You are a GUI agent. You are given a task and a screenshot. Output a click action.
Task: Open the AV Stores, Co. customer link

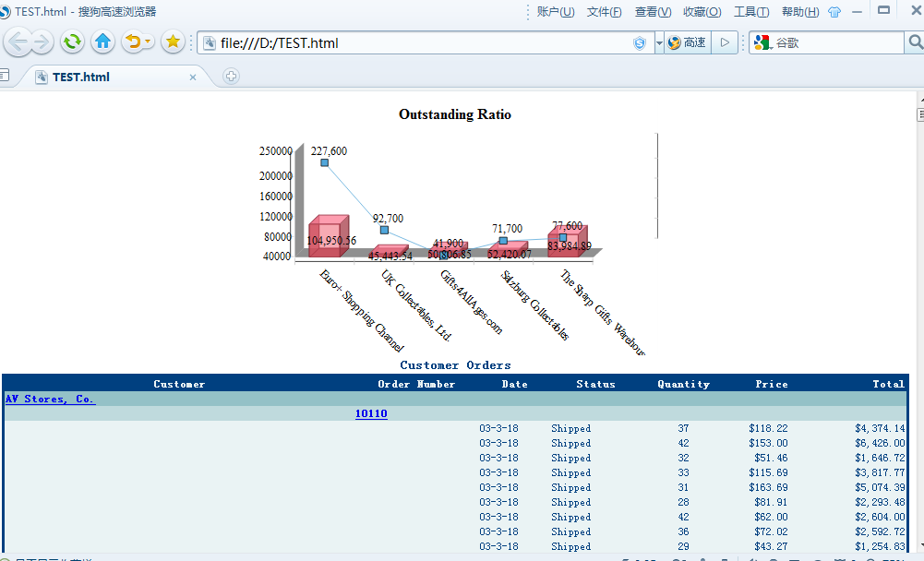(50, 399)
